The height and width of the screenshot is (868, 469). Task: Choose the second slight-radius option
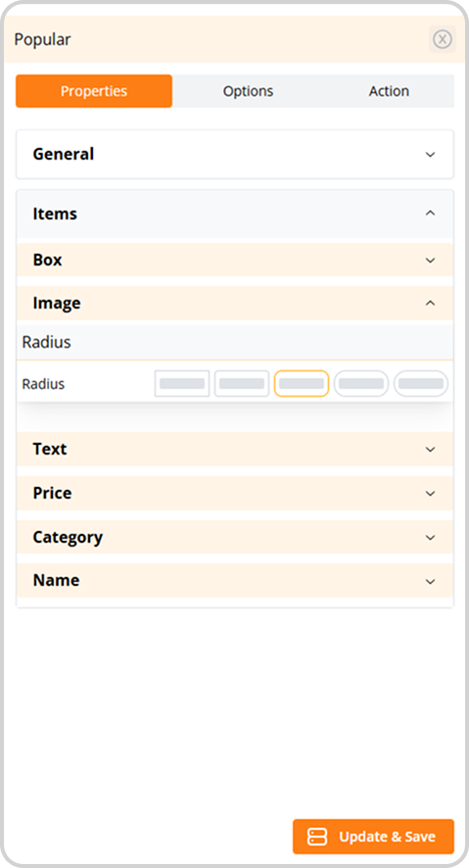pos(242,384)
